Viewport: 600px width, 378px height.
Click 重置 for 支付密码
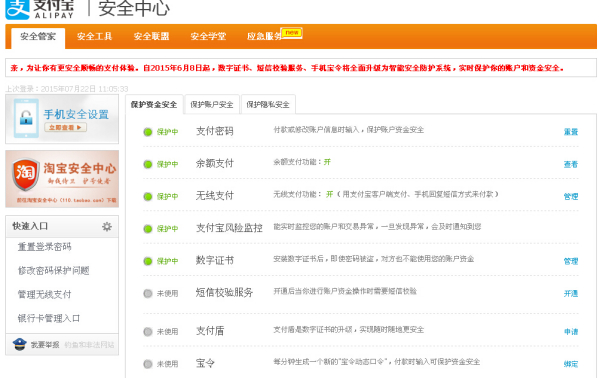click(x=571, y=132)
